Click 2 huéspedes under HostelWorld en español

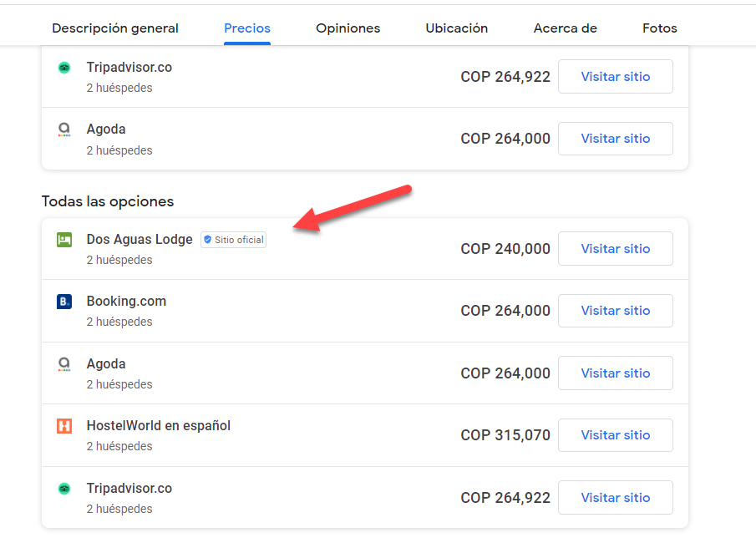coord(119,446)
